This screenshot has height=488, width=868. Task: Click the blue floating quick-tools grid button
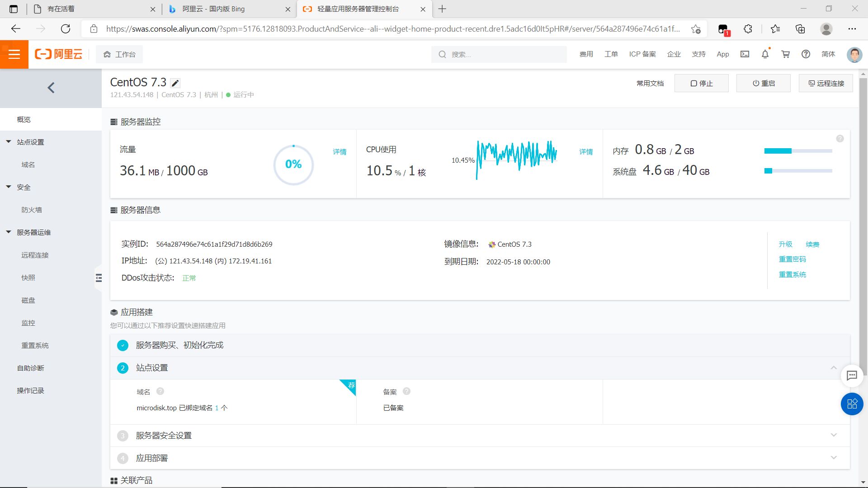(x=852, y=404)
